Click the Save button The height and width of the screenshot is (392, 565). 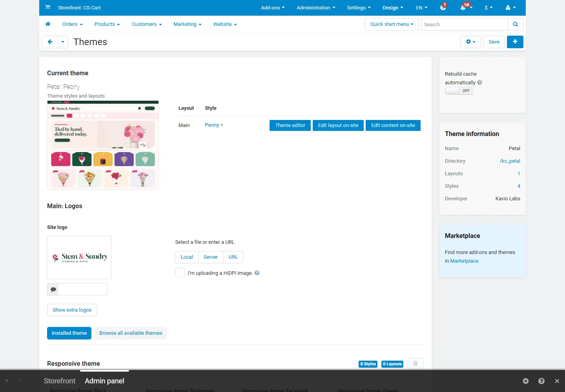[x=494, y=42]
